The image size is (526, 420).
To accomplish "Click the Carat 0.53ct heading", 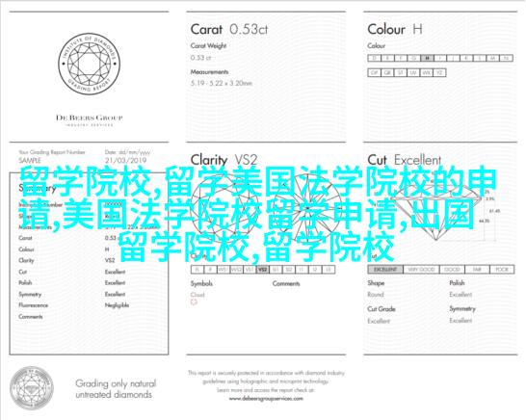I will pos(229,30).
